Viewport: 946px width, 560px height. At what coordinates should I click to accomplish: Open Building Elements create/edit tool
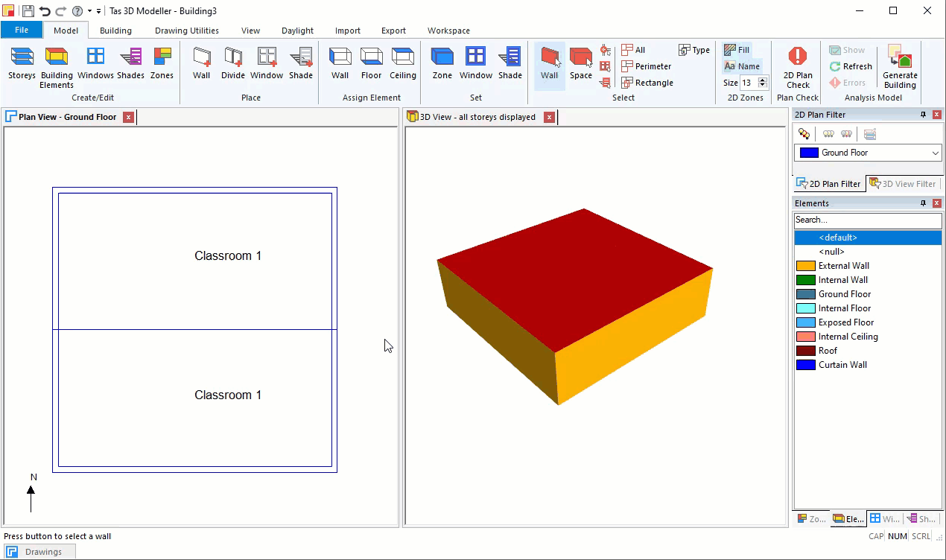[x=57, y=67]
